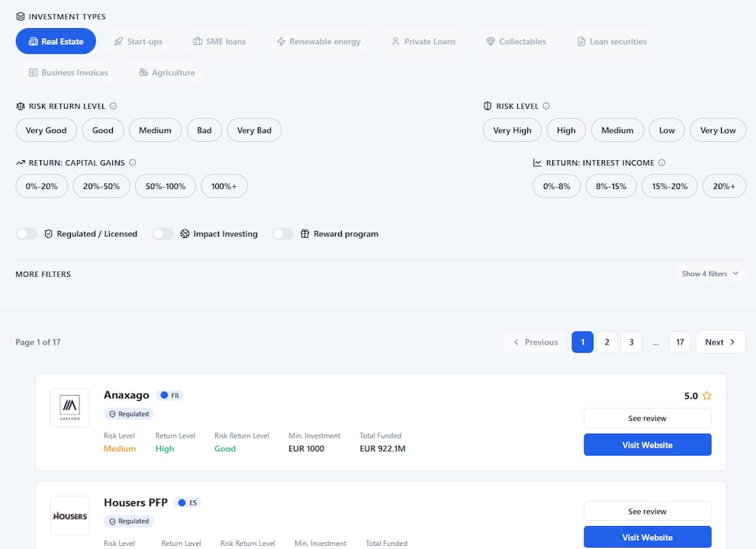Click the Risk Level info icon
The image size is (756, 549).
(x=545, y=106)
